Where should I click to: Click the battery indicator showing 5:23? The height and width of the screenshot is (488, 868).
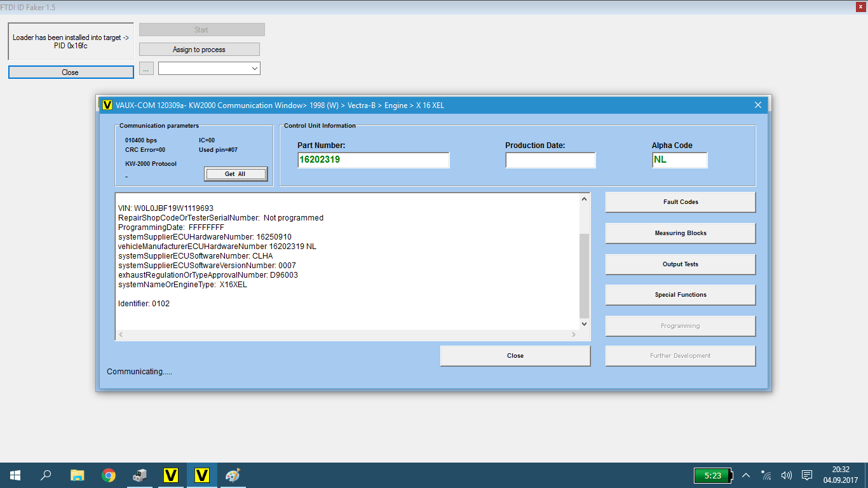click(713, 475)
